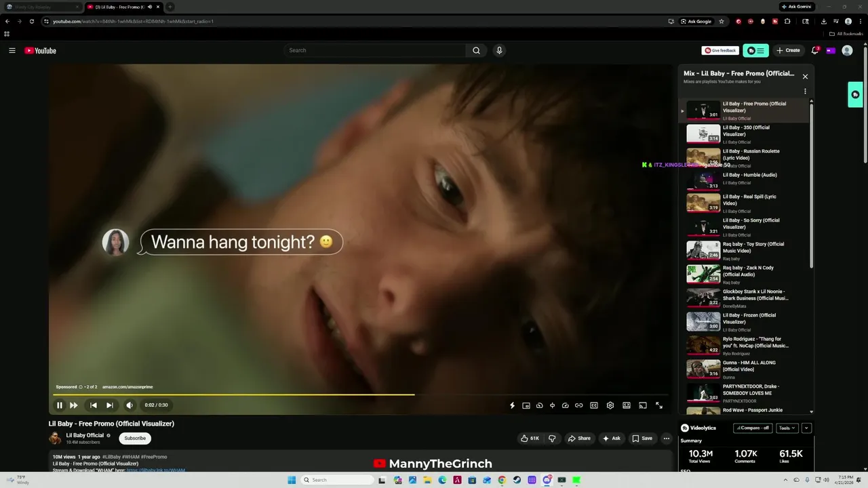Enter full screen mode
The width and height of the screenshot is (868, 488).
pyautogui.click(x=659, y=405)
